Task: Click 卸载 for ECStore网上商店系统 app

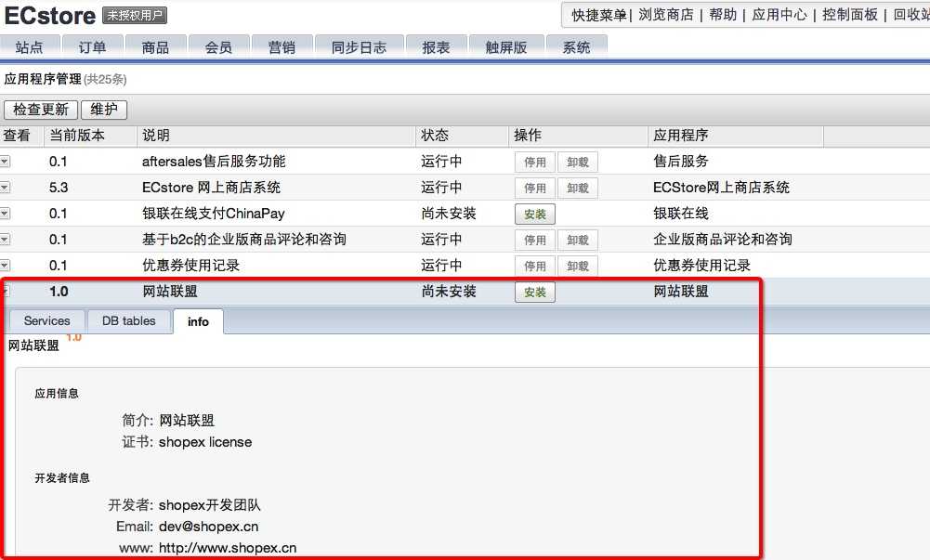Action: point(578,189)
